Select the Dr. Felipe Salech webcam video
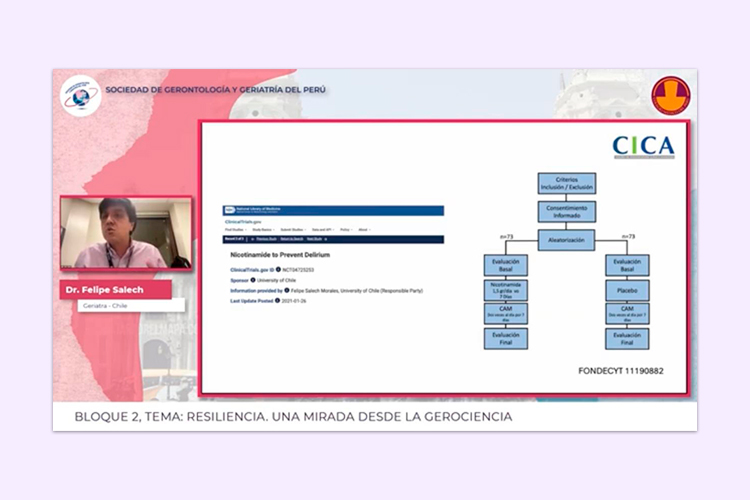Image resolution: width=750 pixels, height=500 pixels. pyautogui.click(x=126, y=233)
